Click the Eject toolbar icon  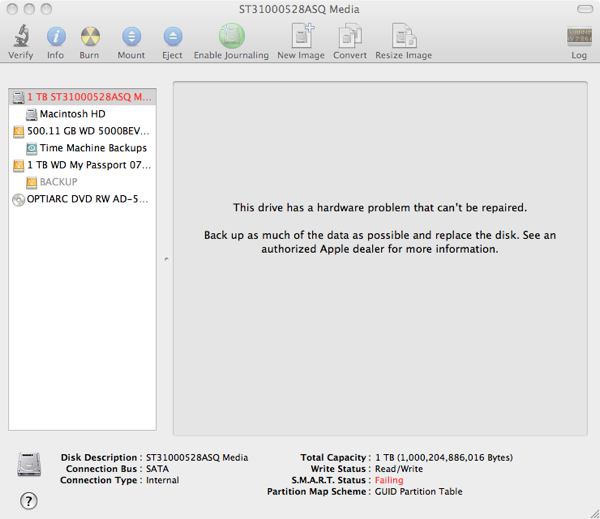tap(173, 36)
